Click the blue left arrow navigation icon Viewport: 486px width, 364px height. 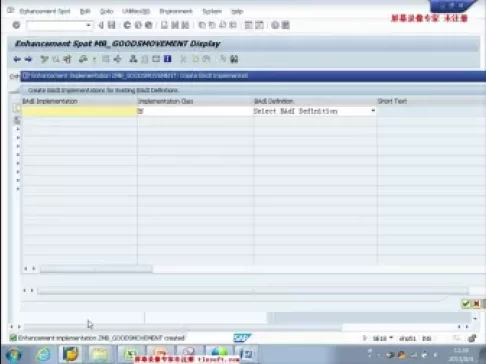[17, 59]
